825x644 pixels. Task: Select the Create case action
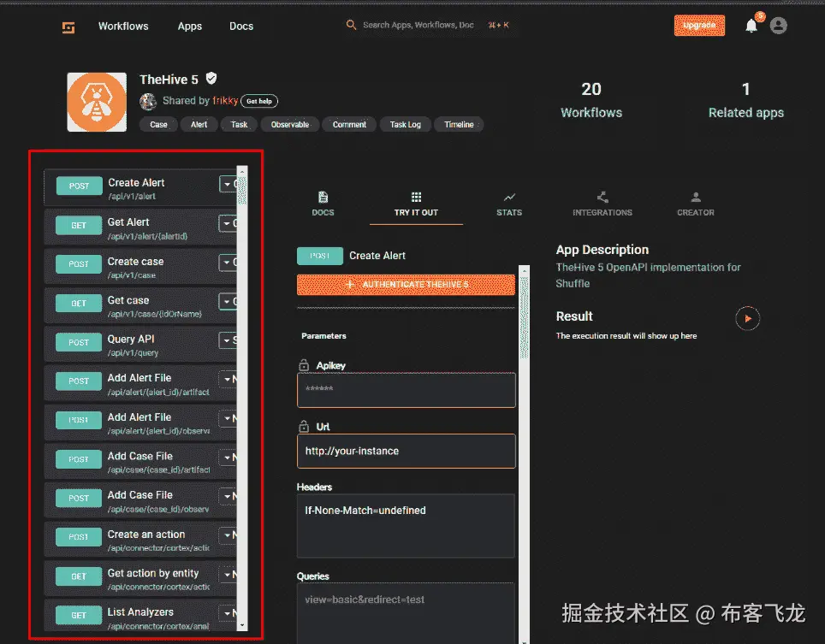140,267
